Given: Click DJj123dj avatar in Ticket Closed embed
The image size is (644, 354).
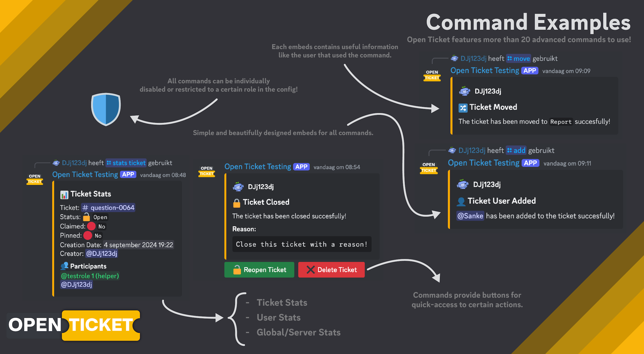Looking at the screenshot, I should click(x=238, y=187).
